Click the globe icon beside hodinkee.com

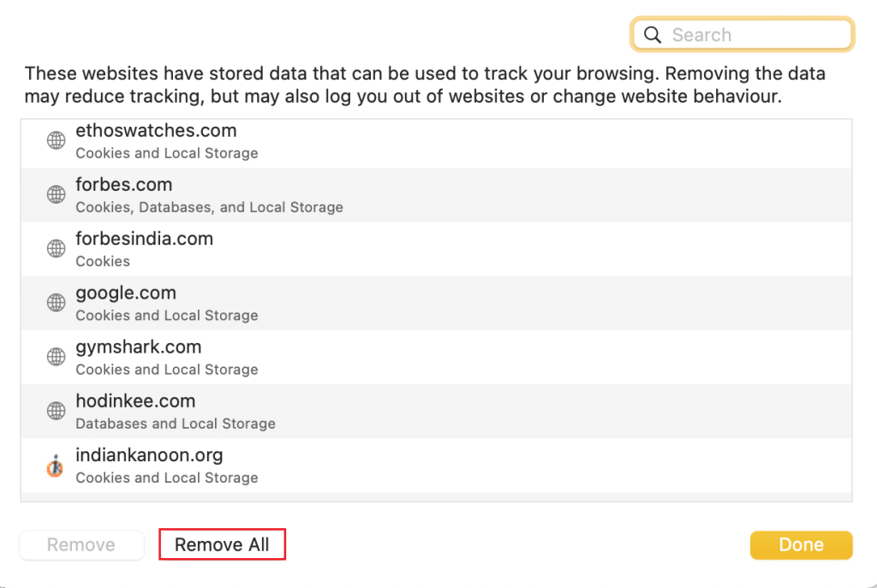[57, 411]
